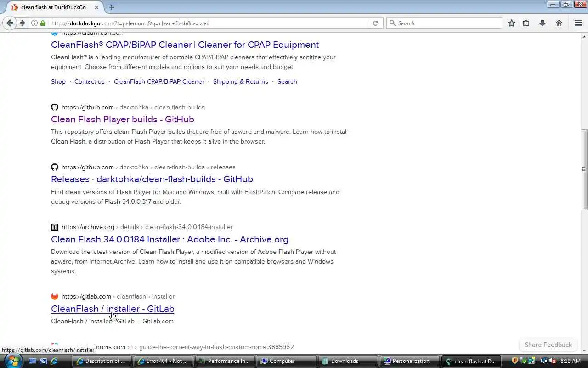The height and width of the screenshot is (368, 588).
Task: Reload the page with the refresh icon
Action: click(375, 23)
